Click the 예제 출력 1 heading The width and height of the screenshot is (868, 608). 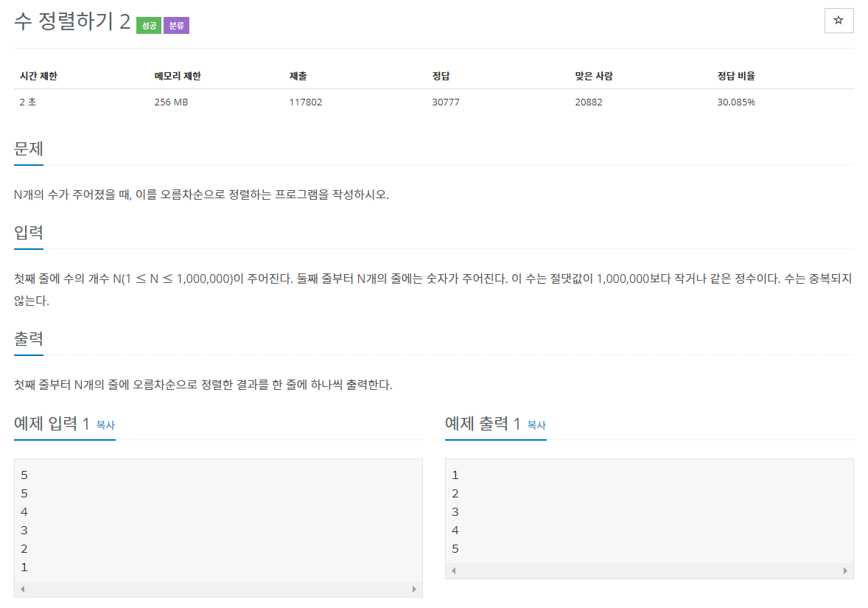pos(483,424)
